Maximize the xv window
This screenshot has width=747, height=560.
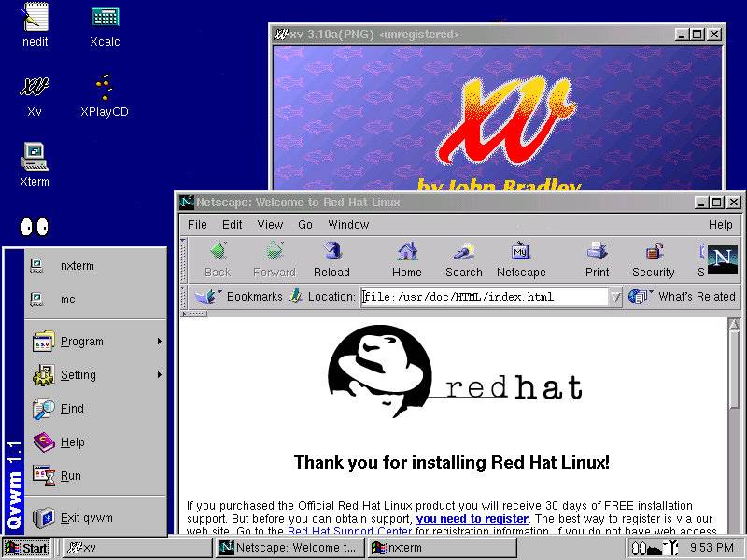click(698, 35)
